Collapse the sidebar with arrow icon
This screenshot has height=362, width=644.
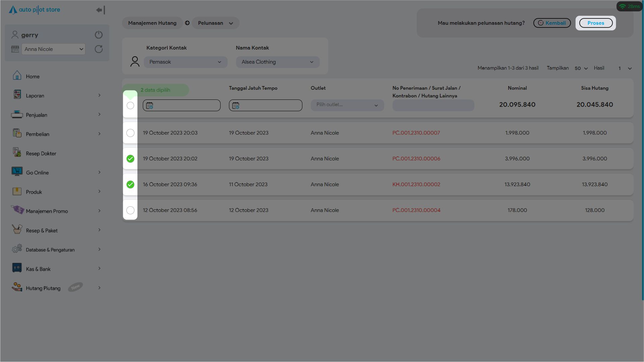pyautogui.click(x=100, y=10)
